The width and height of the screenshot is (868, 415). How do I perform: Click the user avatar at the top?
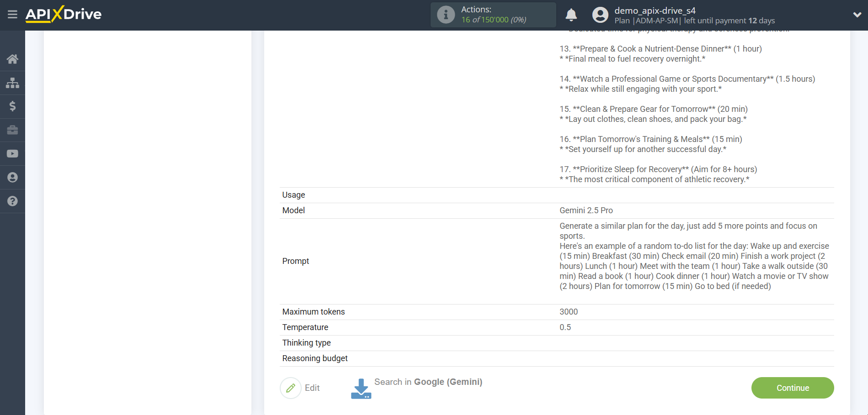point(600,15)
